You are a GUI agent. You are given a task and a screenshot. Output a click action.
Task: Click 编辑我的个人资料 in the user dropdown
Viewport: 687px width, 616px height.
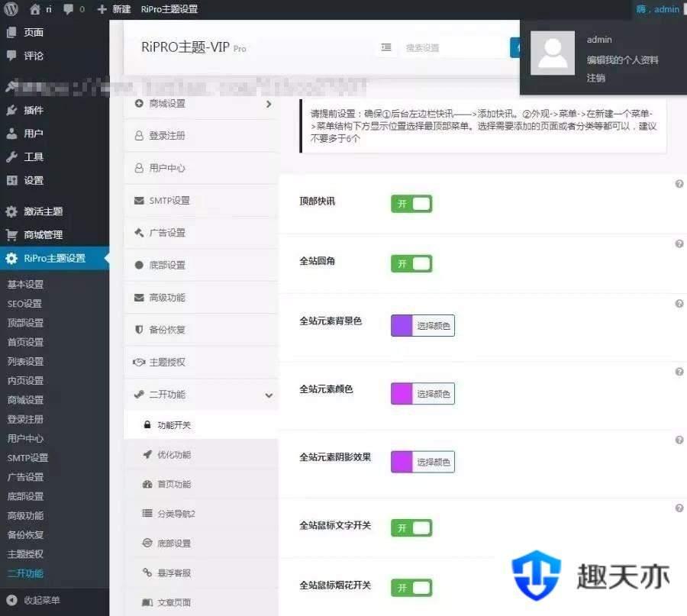[622, 60]
